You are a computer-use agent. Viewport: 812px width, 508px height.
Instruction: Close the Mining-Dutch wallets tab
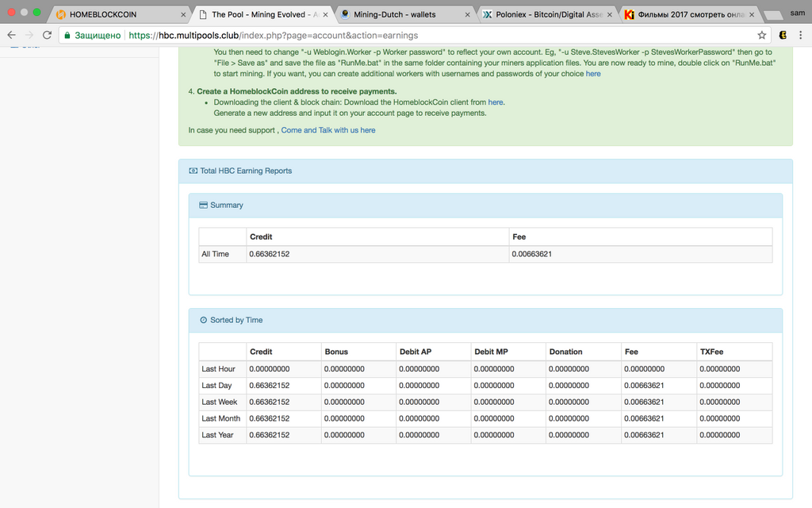coord(467,14)
